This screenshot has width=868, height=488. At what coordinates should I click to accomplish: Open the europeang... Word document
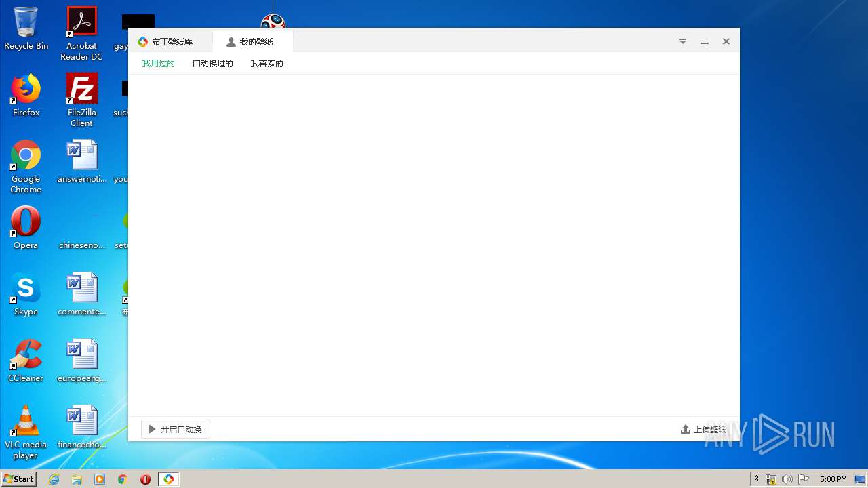(x=82, y=361)
